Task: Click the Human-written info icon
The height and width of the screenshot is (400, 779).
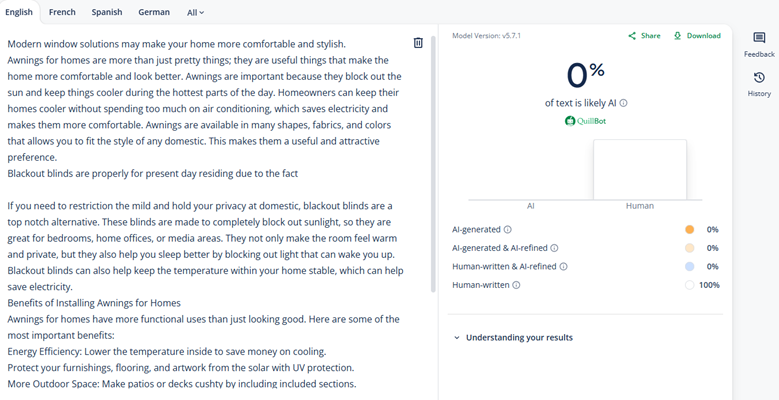Action: (x=516, y=286)
